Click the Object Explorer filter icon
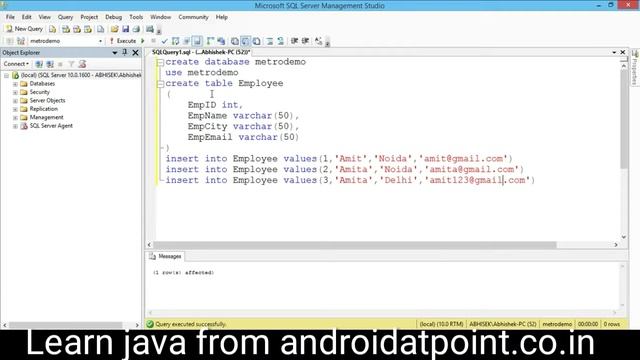Image resolution: width=640 pixels, height=360 pixels. point(71,64)
